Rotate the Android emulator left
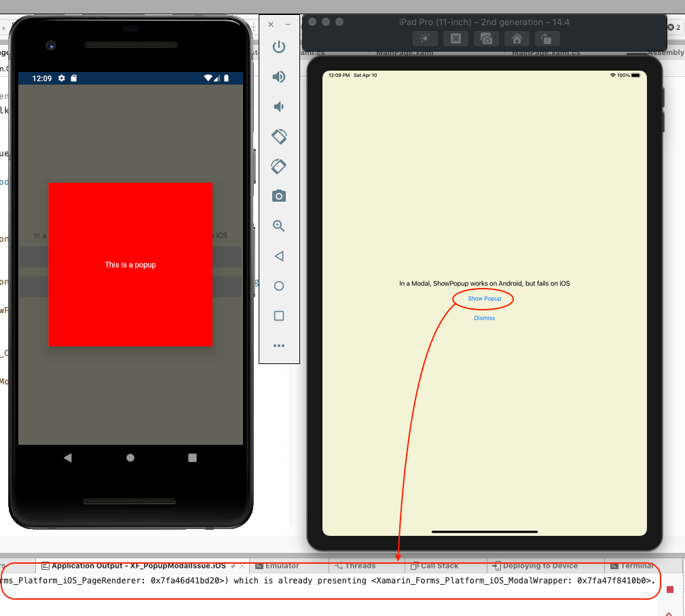 point(278,137)
